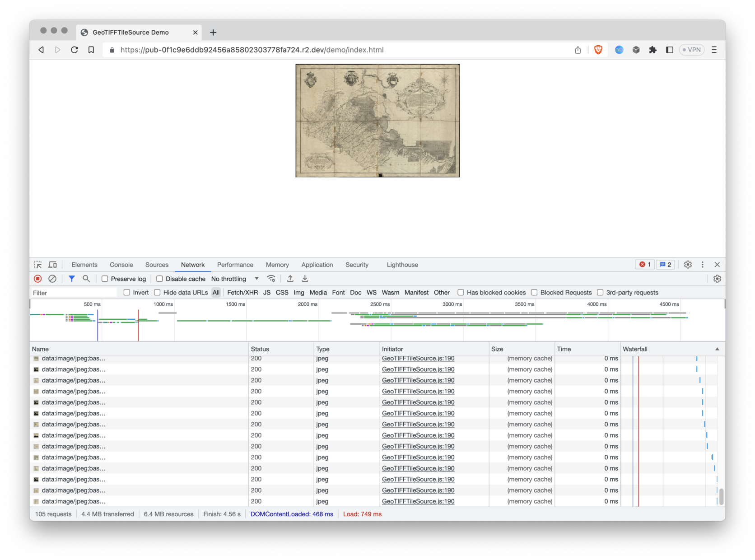Click the import HAR file upload icon
Image resolution: width=755 pixels, height=560 pixels.
click(x=290, y=279)
